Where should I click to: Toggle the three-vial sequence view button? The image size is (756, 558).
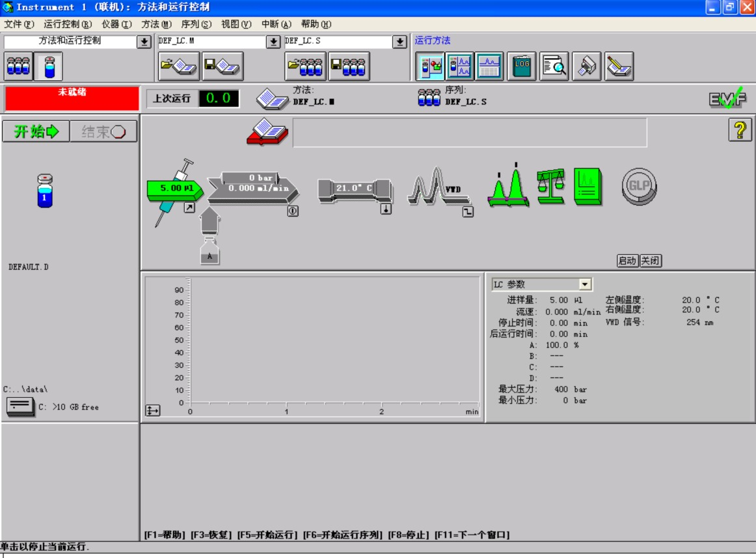[x=18, y=66]
